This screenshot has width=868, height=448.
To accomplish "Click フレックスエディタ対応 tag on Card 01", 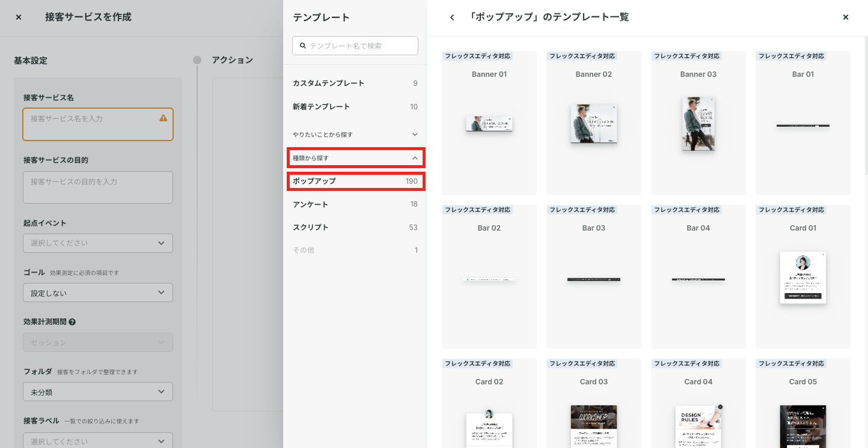I will (791, 210).
